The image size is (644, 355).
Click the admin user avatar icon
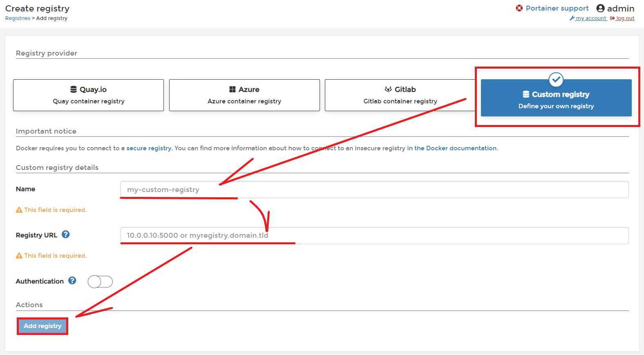[x=600, y=8]
